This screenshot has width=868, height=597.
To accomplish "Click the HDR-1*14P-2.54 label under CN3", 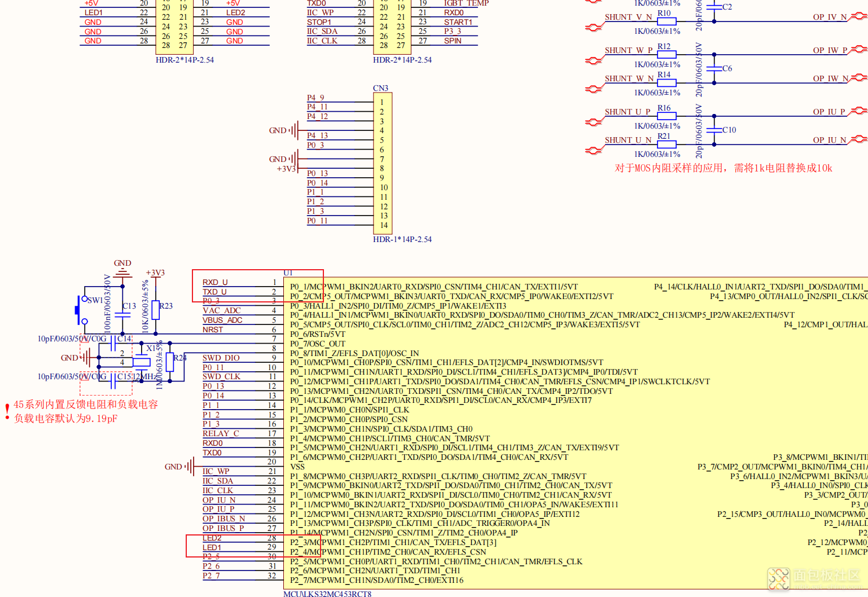I will click(402, 239).
